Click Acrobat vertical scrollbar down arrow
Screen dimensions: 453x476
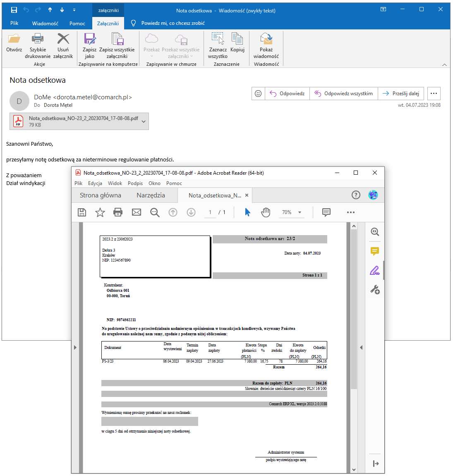[x=354, y=470]
